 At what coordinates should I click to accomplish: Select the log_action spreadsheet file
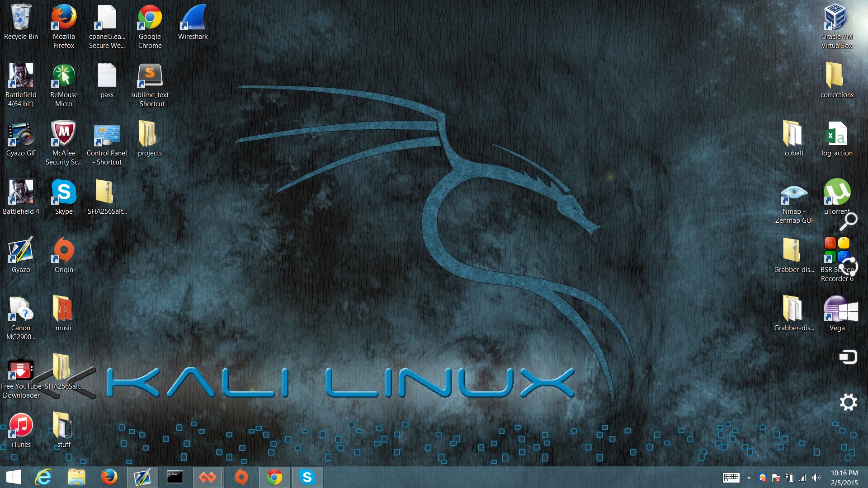(837, 139)
